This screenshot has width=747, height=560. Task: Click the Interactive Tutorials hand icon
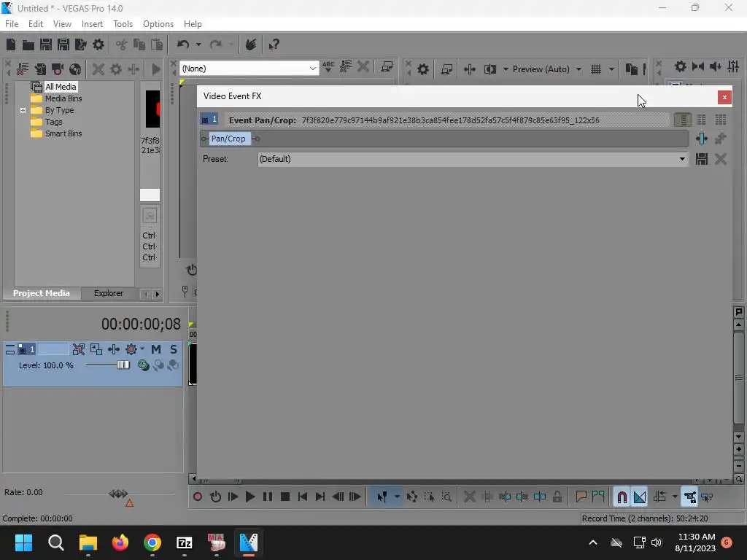[251, 44]
